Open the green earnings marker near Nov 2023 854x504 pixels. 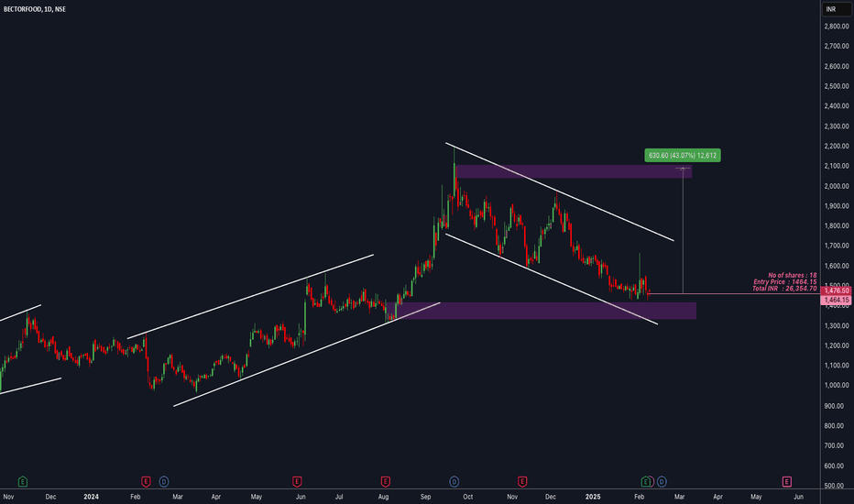click(22, 482)
